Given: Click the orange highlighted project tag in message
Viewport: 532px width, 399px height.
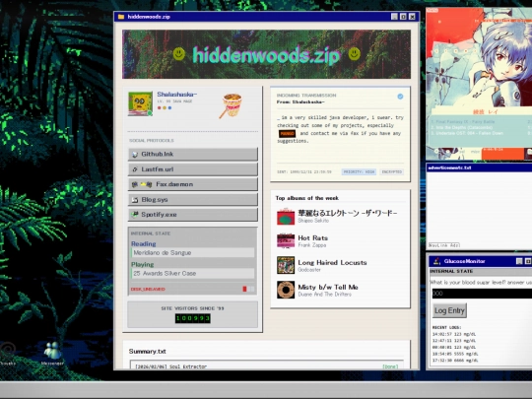Looking at the screenshot, I should (287, 134).
